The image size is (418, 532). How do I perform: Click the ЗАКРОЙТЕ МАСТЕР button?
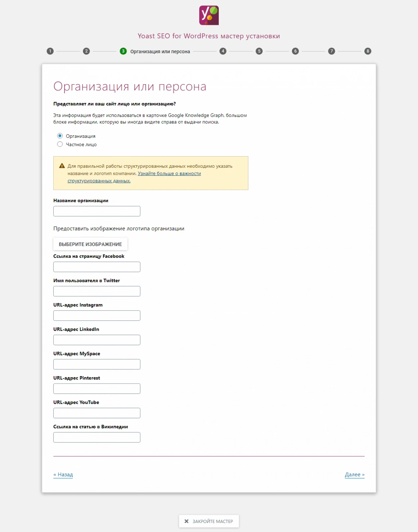point(209,521)
